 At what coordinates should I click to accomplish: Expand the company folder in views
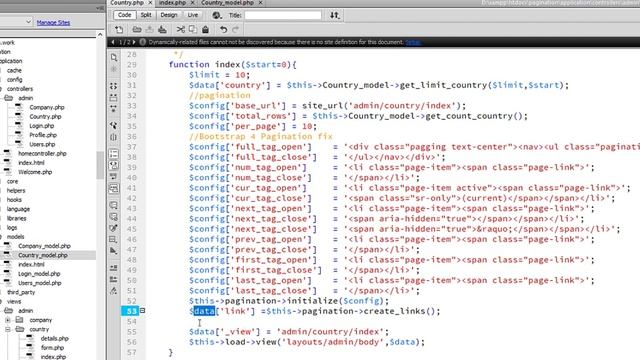[x=8, y=320]
